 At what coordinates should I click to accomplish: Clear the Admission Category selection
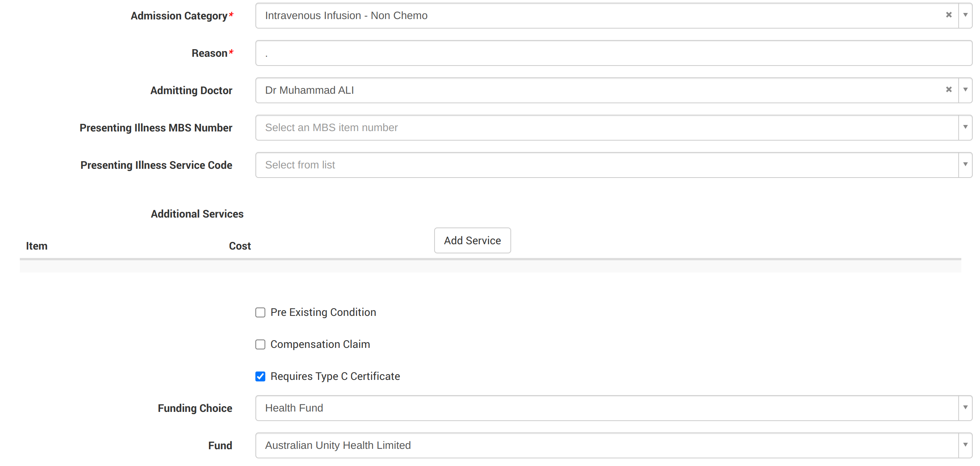click(x=948, y=15)
